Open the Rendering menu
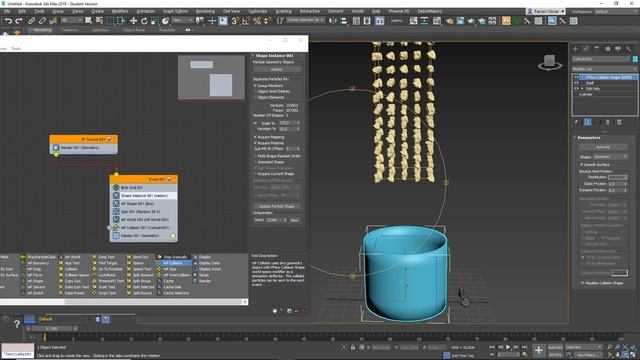This screenshot has width=640, height=360. [x=205, y=11]
